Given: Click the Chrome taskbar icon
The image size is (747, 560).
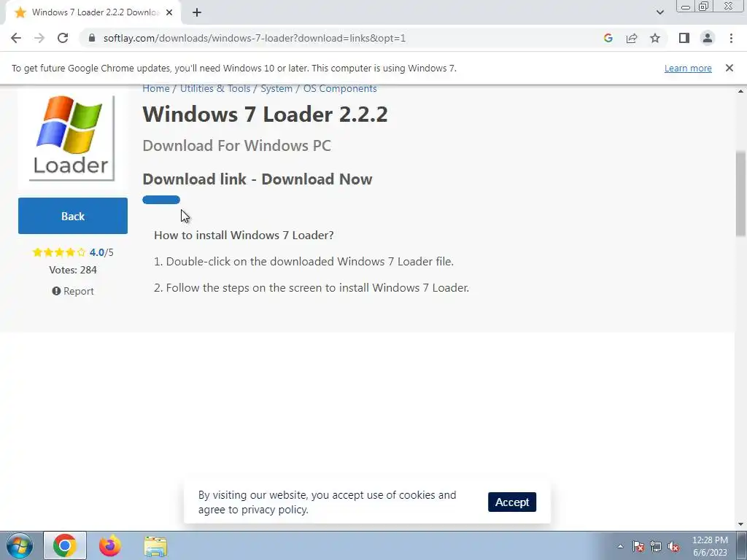Looking at the screenshot, I should tap(65, 545).
